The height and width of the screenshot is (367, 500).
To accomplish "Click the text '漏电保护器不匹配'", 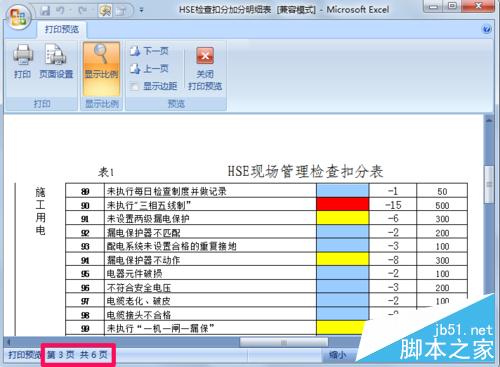I will (143, 232).
